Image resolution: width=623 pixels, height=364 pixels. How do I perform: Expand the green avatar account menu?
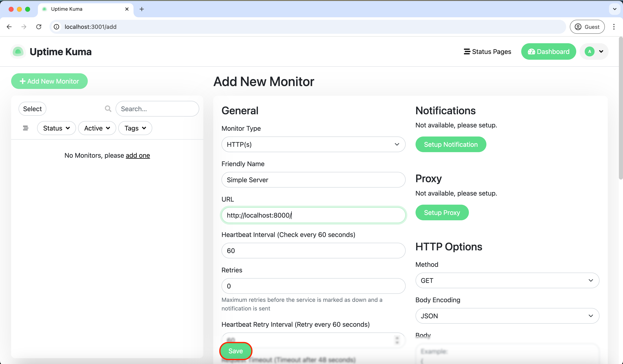coord(594,51)
